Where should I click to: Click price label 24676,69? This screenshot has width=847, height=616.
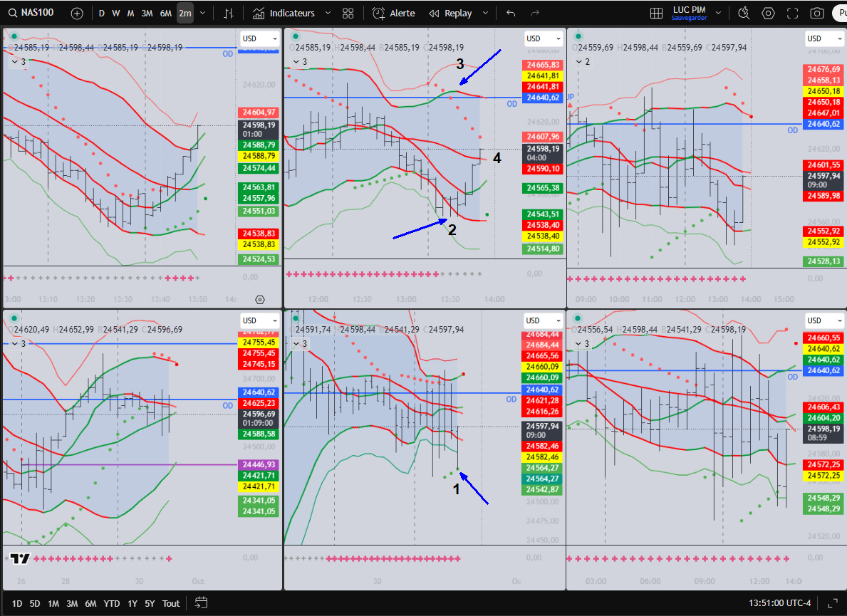(x=823, y=69)
